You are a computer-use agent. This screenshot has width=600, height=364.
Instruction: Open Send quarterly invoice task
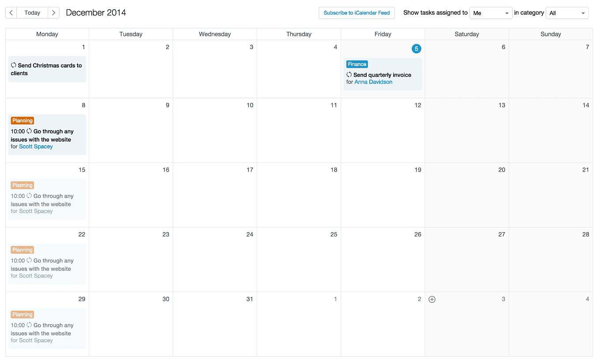[382, 75]
